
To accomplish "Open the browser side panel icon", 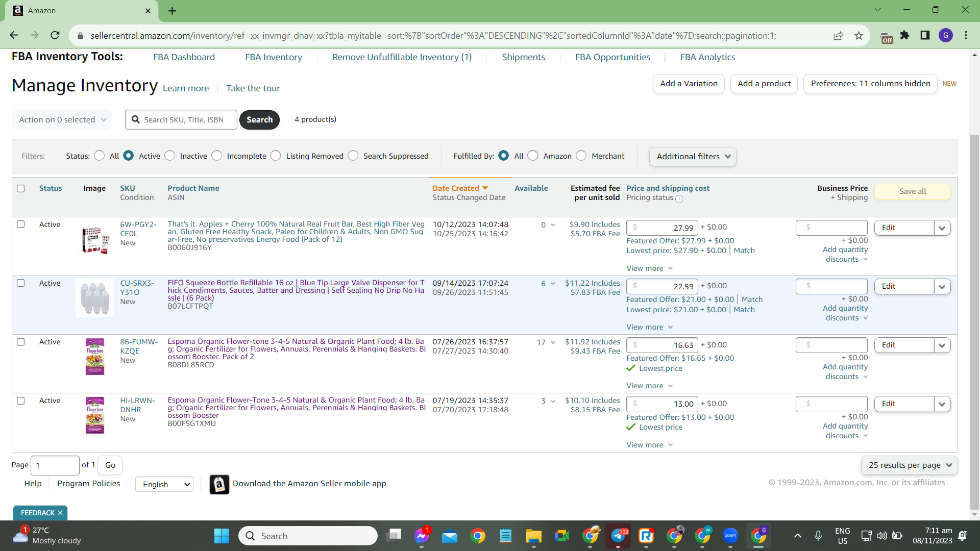I will 925,35.
